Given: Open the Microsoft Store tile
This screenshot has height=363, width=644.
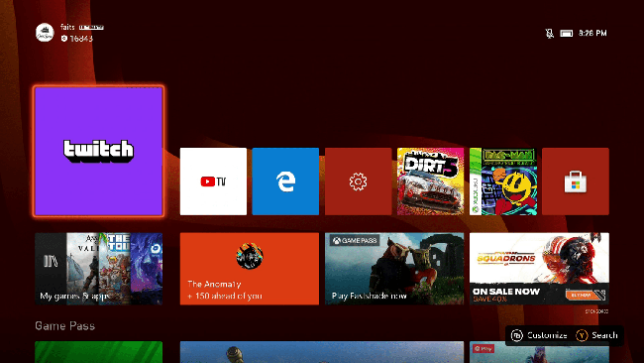Looking at the screenshot, I should point(576,181).
